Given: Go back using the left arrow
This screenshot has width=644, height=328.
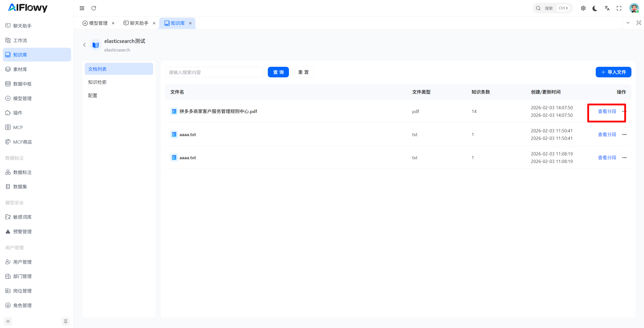Looking at the screenshot, I should [x=84, y=45].
